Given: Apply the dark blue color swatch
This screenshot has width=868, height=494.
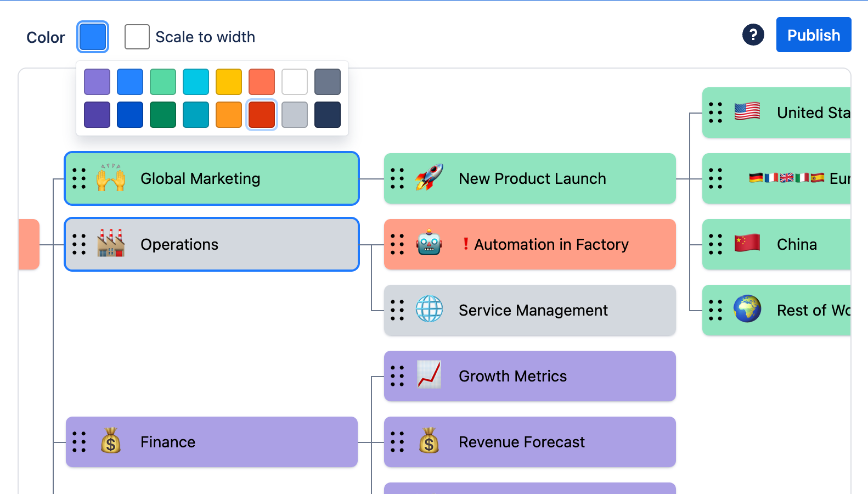Looking at the screenshot, I should point(130,115).
